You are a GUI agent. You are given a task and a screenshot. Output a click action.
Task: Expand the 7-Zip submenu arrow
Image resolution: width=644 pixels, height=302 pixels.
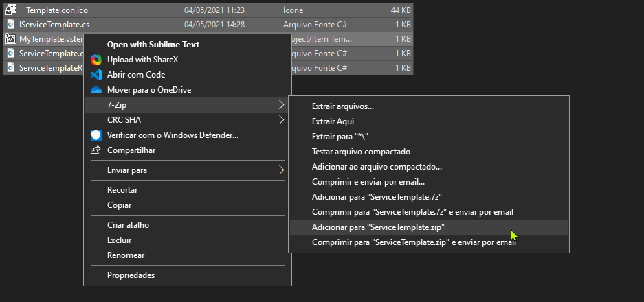tap(281, 105)
